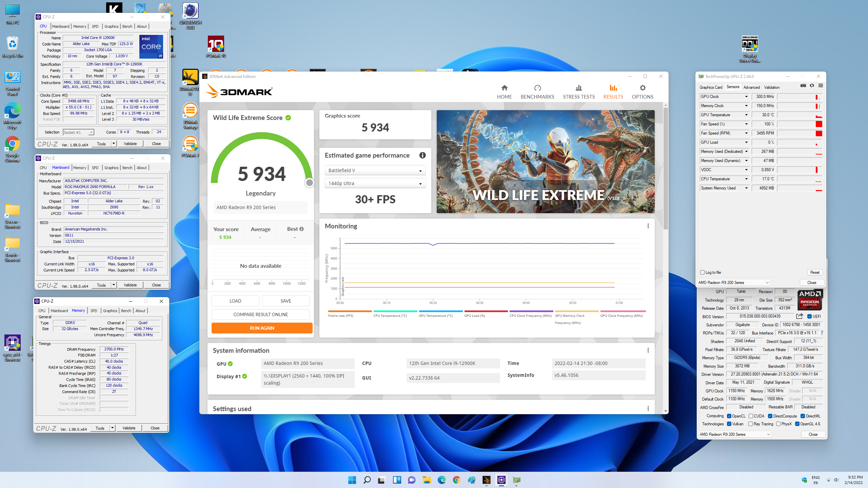This screenshot has width=868, height=488.
Task: Switch to the Bench tab in top CPU-Z window
Action: tap(127, 26)
